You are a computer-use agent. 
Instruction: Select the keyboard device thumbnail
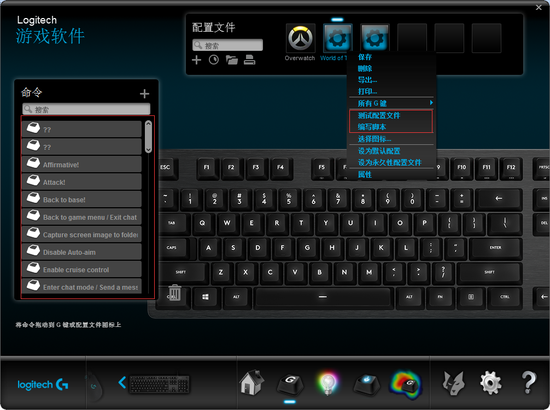(x=160, y=384)
